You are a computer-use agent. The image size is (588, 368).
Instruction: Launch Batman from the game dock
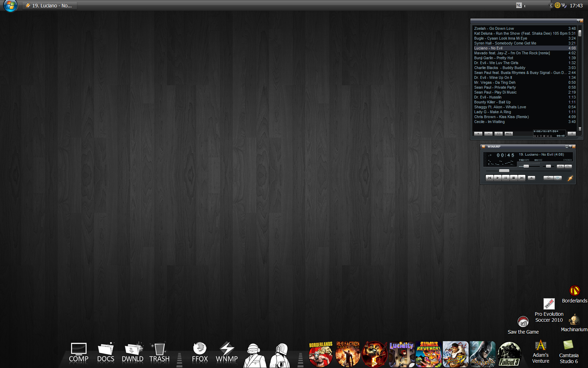tap(482, 354)
